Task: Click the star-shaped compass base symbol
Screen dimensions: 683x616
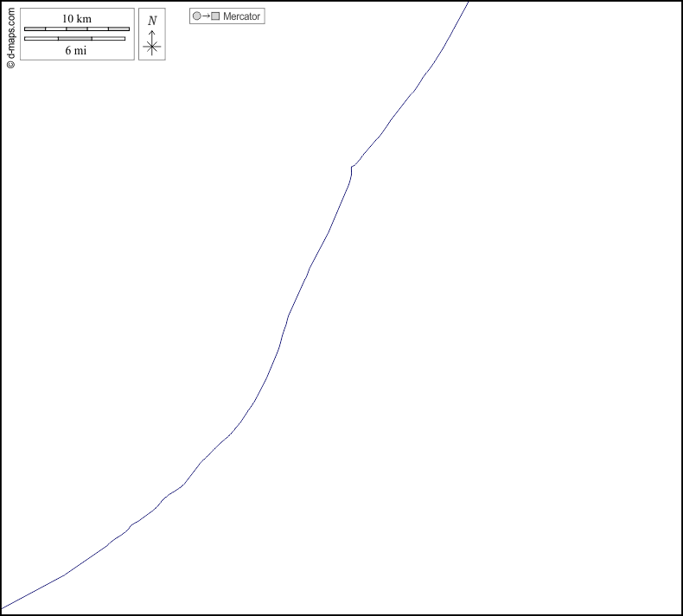Action: click(152, 48)
